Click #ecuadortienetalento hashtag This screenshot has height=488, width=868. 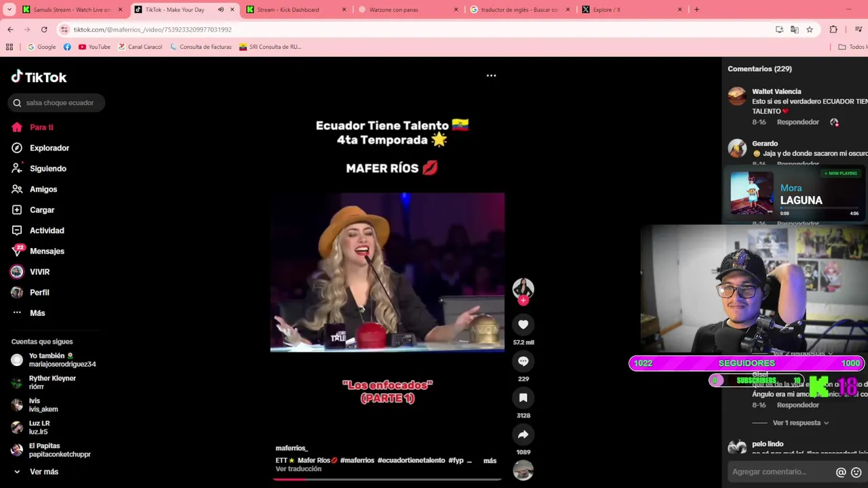[x=411, y=461]
